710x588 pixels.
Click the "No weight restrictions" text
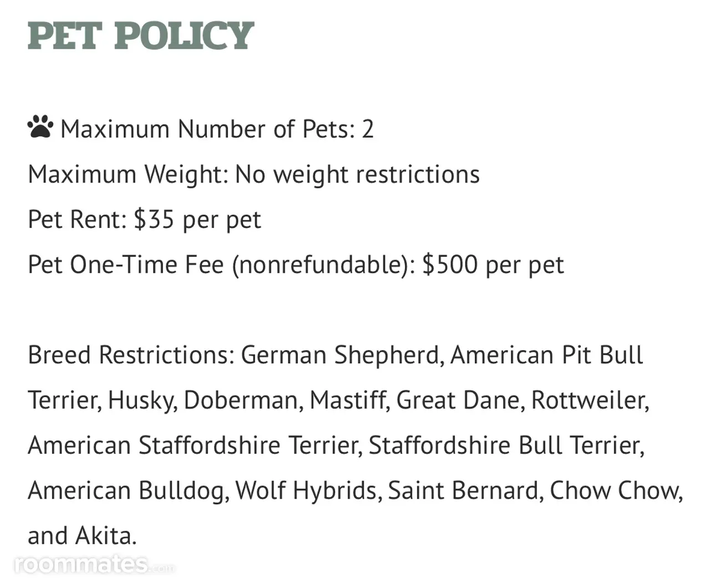point(357,175)
